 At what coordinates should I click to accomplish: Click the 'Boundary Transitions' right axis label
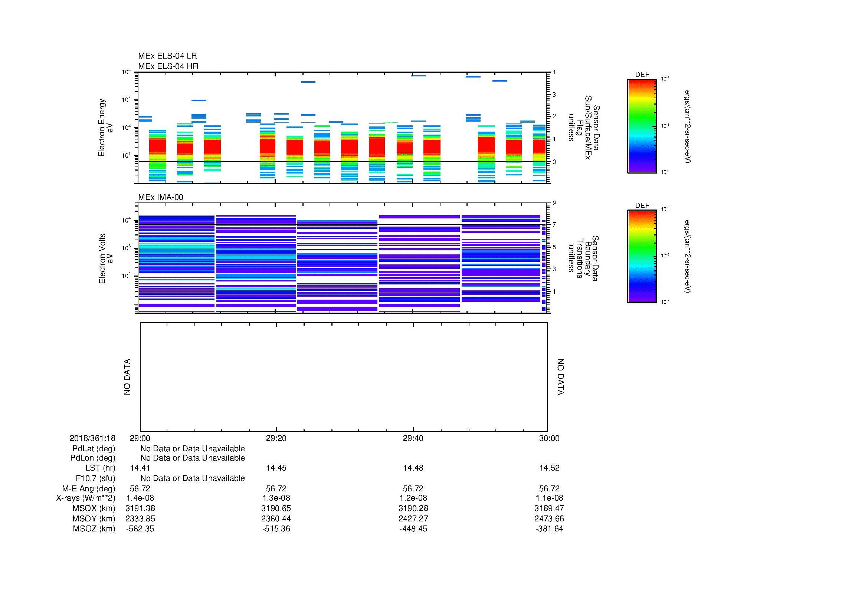click(584, 258)
